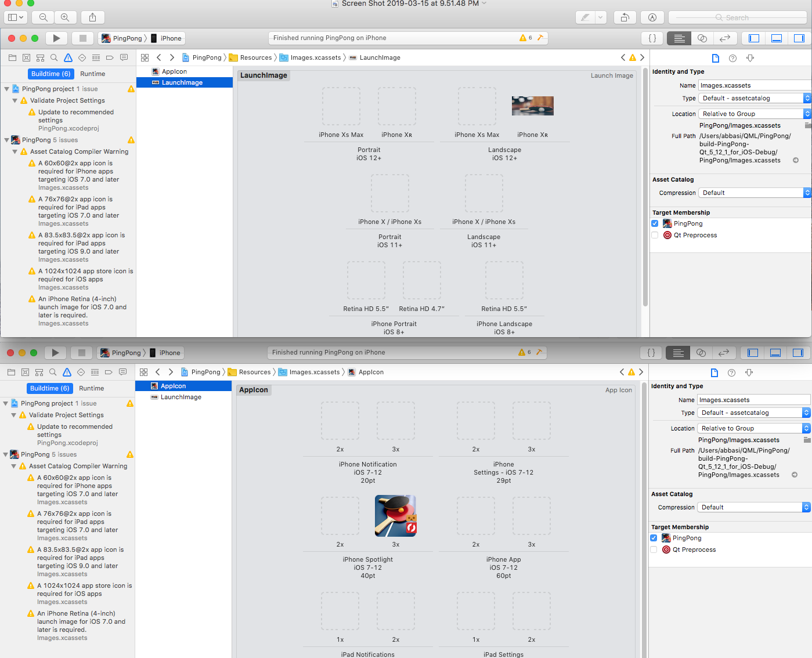812x658 pixels.
Task: Open the Type dropdown in the upper inspector
Action: (755, 98)
